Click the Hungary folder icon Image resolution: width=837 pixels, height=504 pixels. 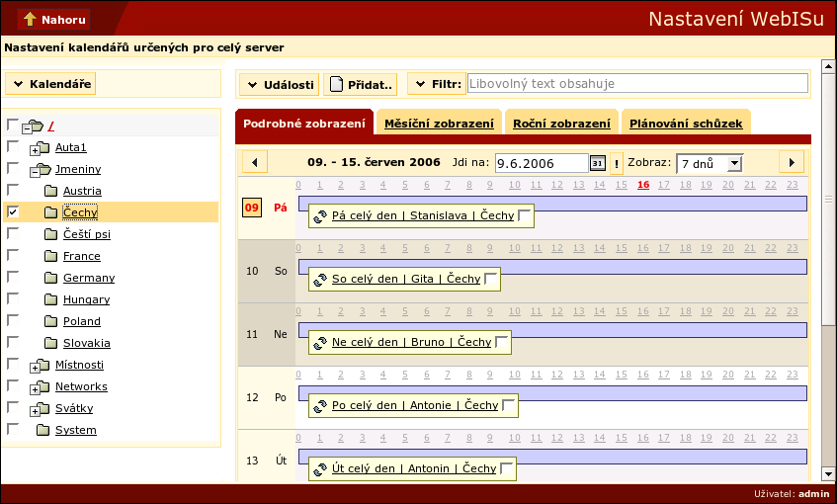(x=50, y=299)
